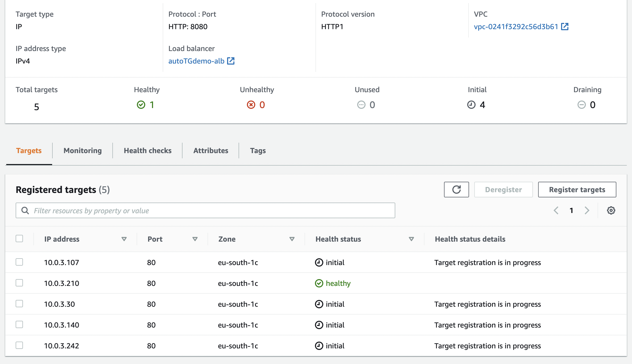
Task: Click the initial clock icon for 10.0.3.107
Action: [319, 262]
